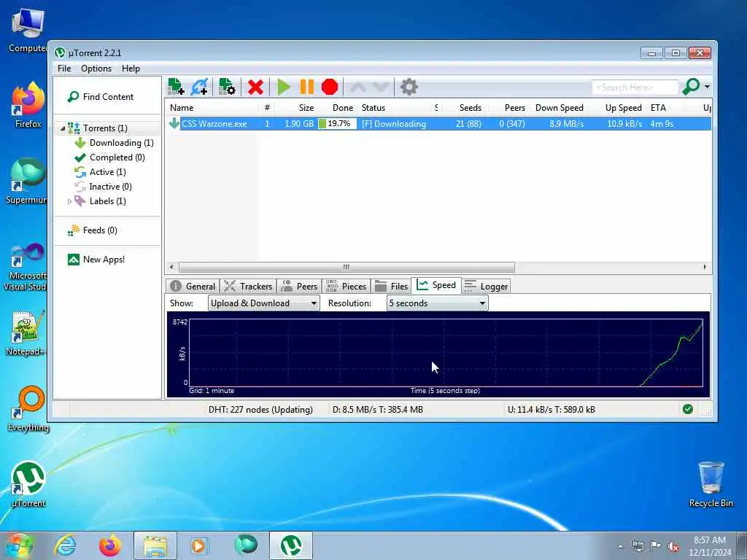Sort by ETA column header
Image resolution: width=747 pixels, height=560 pixels.
point(668,108)
